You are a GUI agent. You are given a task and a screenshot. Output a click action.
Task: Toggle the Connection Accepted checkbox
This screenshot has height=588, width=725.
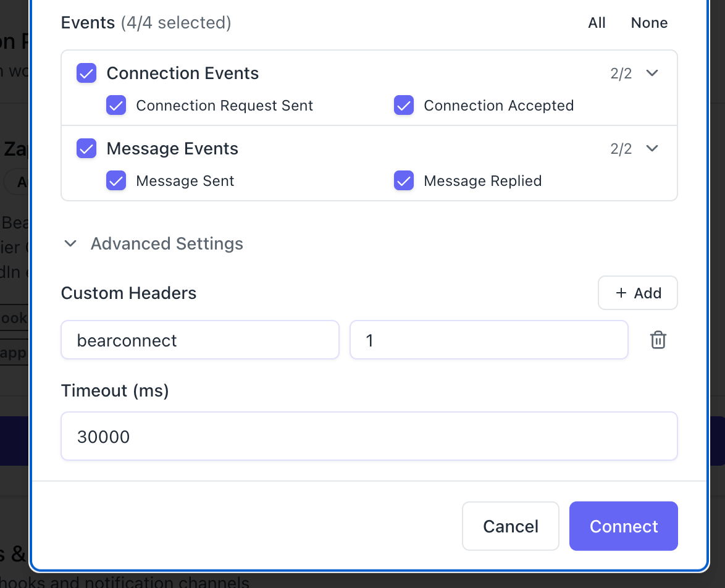coord(404,106)
